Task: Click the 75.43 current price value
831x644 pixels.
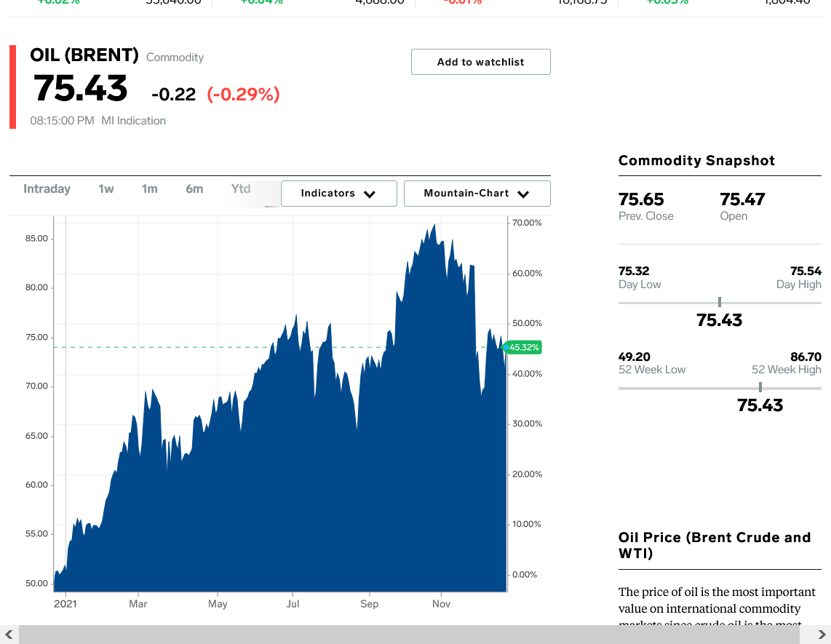Action: (x=80, y=88)
